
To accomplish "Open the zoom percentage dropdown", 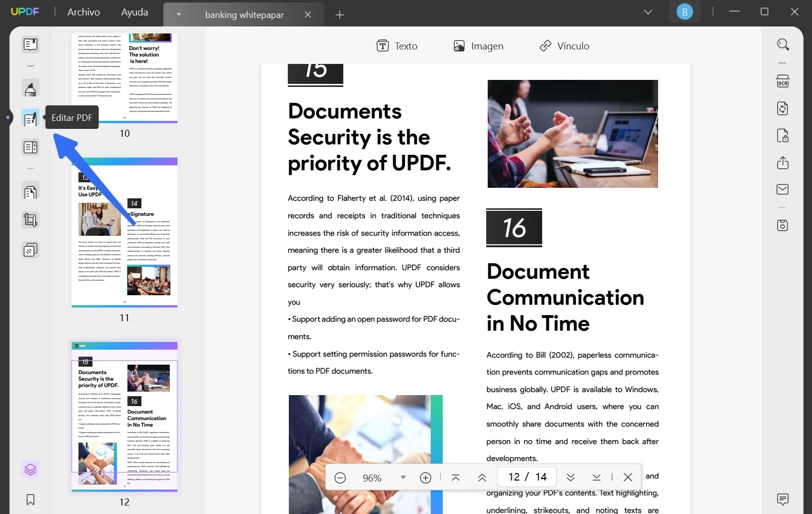I will click(x=403, y=478).
